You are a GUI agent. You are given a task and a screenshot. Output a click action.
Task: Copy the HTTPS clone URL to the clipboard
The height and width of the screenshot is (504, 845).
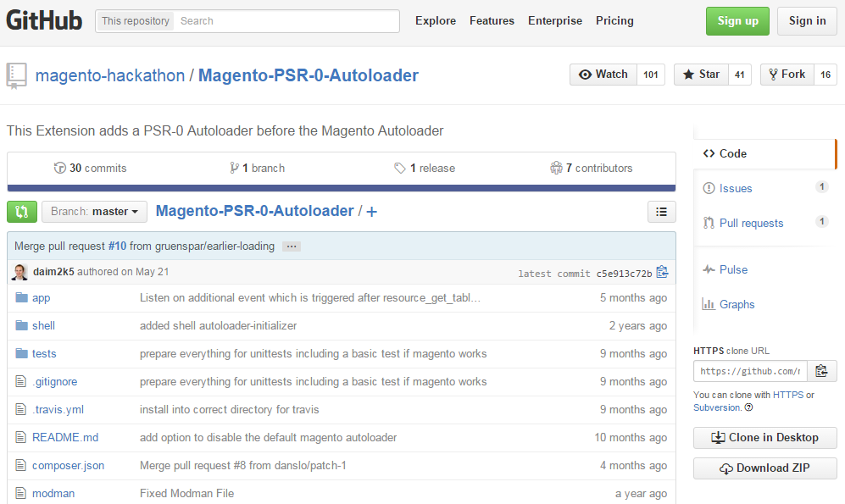(822, 371)
